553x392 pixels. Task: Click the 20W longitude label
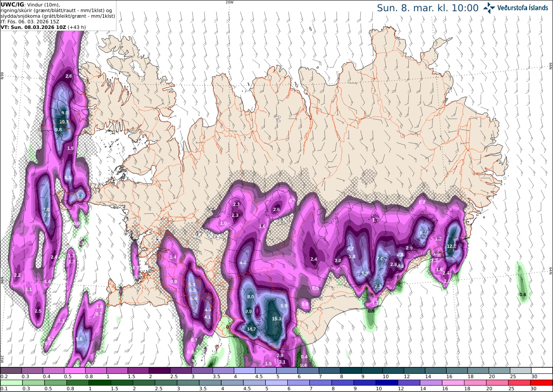pyautogui.click(x=229, y=2)
